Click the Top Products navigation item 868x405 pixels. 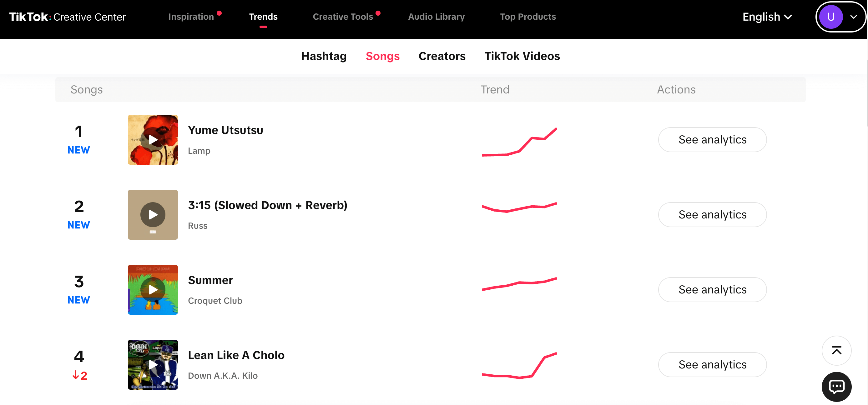[528, 17]
